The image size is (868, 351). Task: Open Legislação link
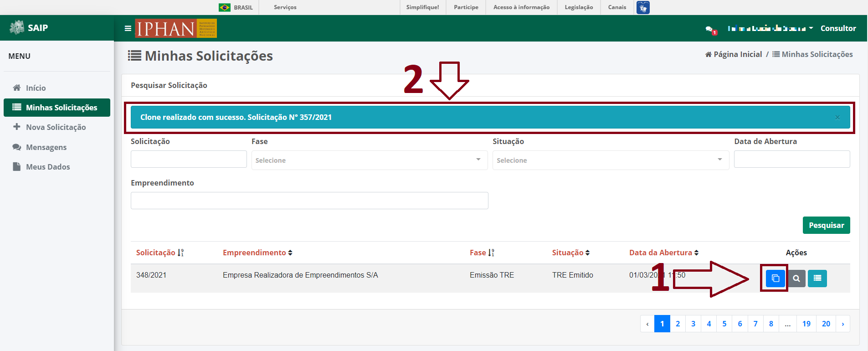[x=579, y=7]
